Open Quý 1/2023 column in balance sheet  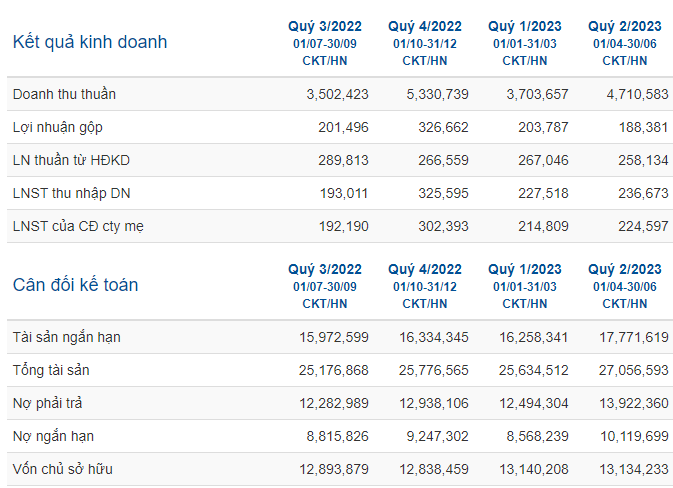click(x=525, y=270)
